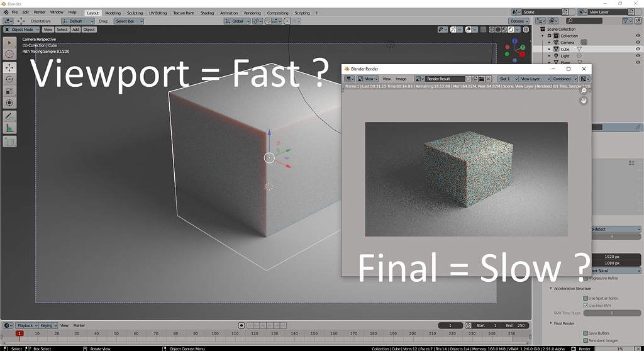Choose the Move tool in the left toolbar
Screen dimensions: 644x351
tap(9, 67)
